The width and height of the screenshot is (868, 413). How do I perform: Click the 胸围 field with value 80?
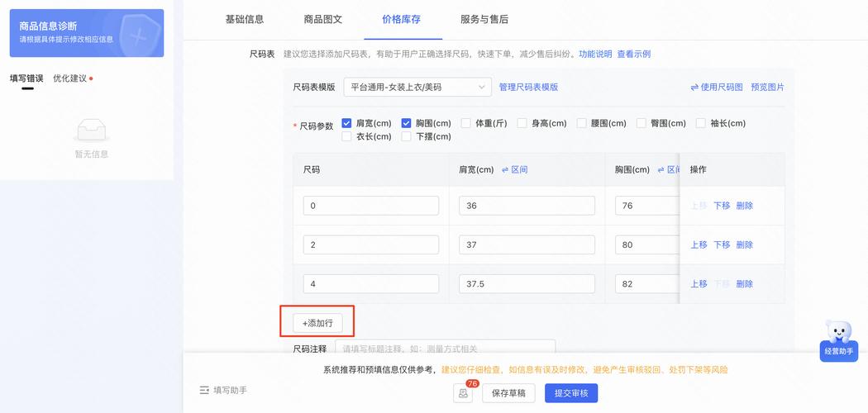(x=647, y=245)
